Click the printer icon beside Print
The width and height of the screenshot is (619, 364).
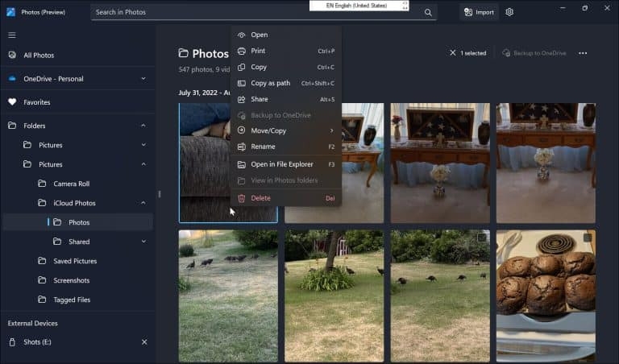[242, 51]
